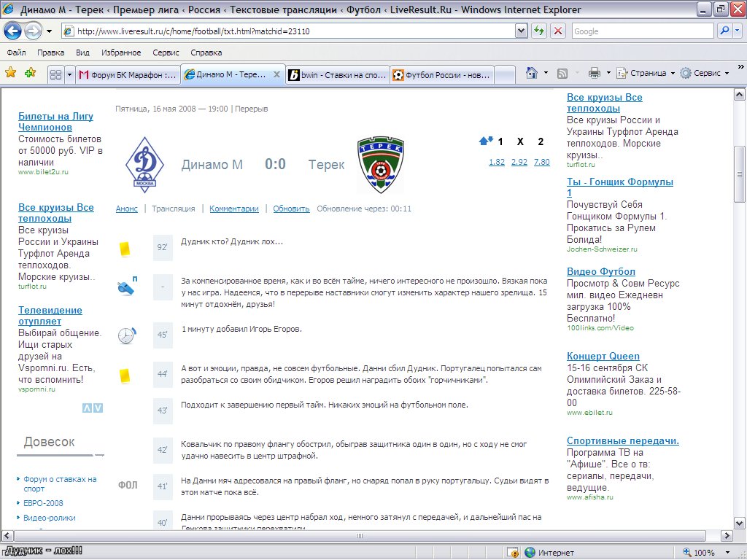Click the RSS feeds icon
747x560 pixels.
[562, 74]
